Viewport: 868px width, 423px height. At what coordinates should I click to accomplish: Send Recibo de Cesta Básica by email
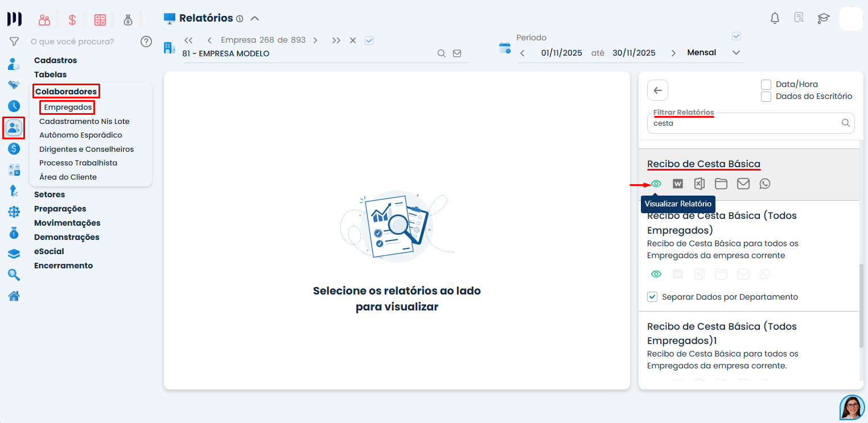(743, 183)
